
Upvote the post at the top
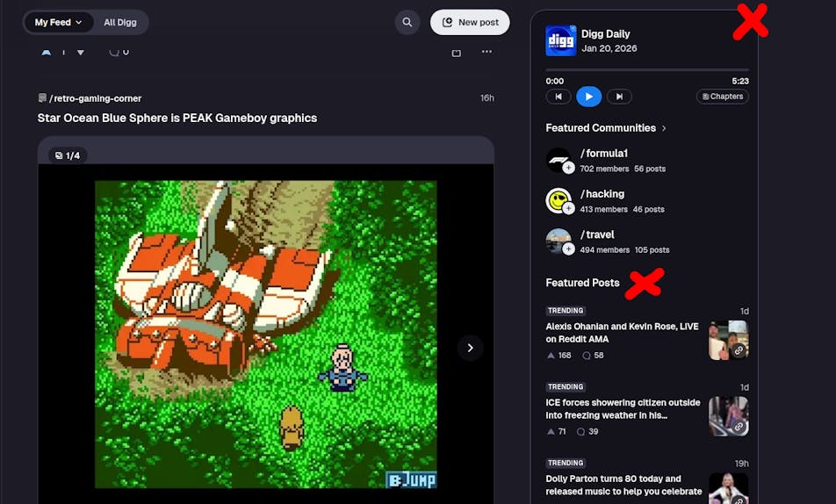[47, 52]
